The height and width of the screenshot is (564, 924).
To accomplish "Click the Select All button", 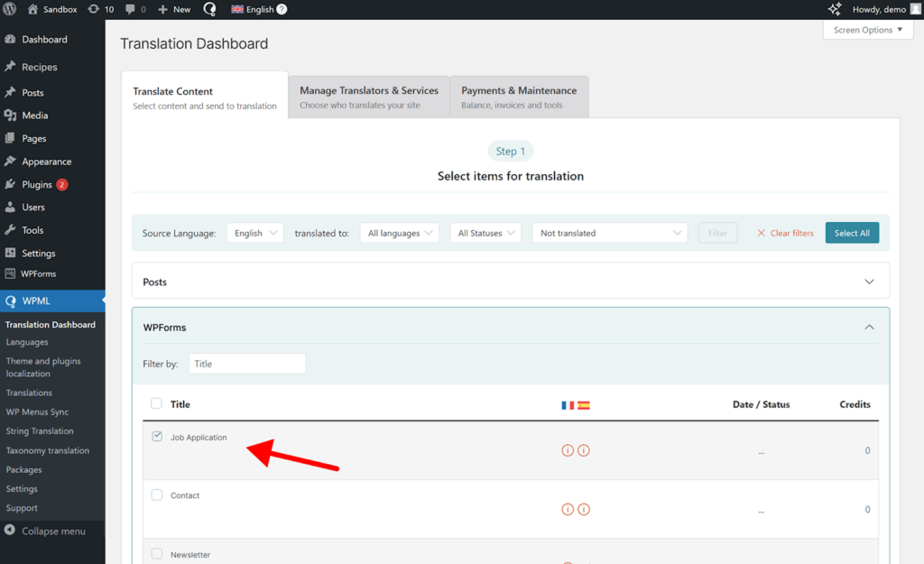I will 852,232.
